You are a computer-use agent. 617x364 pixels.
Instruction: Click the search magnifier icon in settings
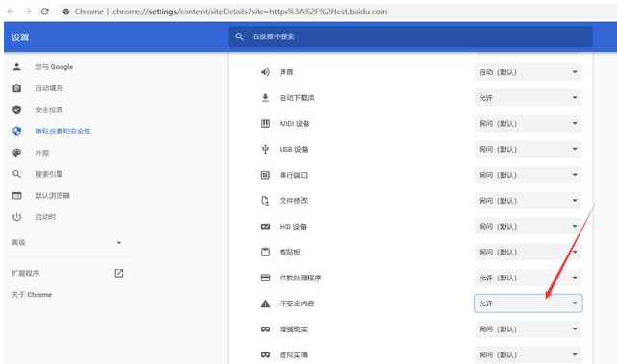pos(239,36)
